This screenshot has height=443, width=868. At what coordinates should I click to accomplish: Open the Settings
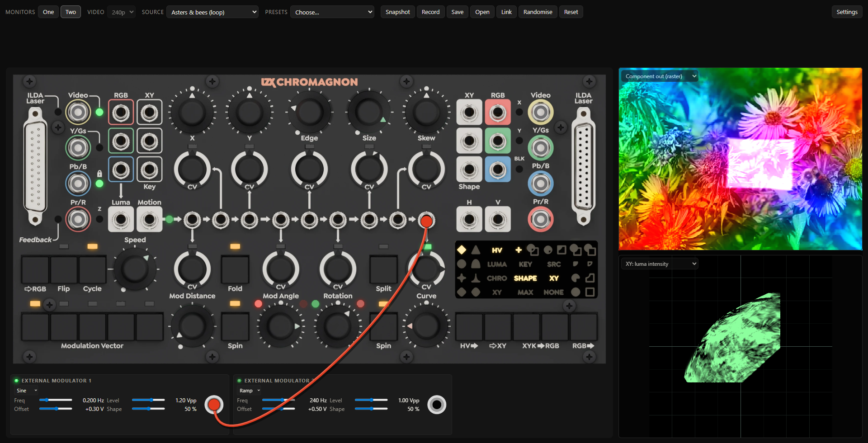847,12
